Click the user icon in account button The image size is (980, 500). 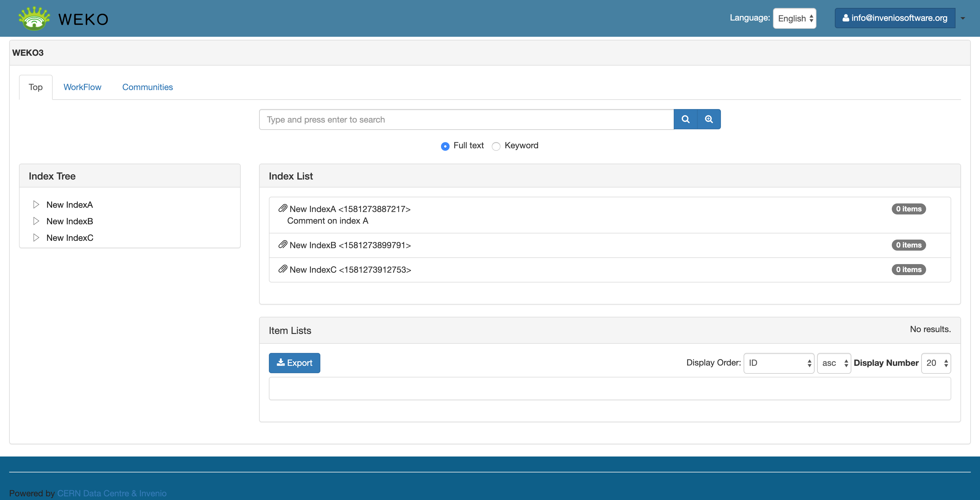click(x=845, y=18)
